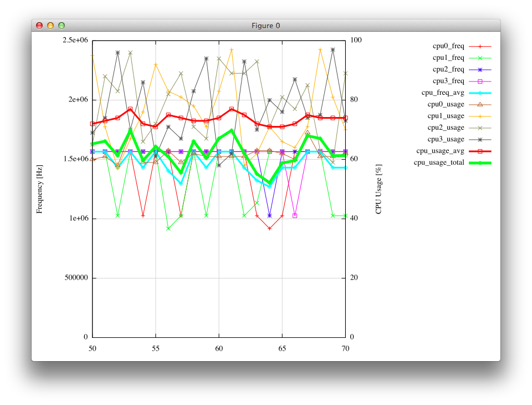Image resolution: width=532 pixels, height=405 pixels.
Task: Click the Frequency [Hz] axis label
Action: pos(40,189)
